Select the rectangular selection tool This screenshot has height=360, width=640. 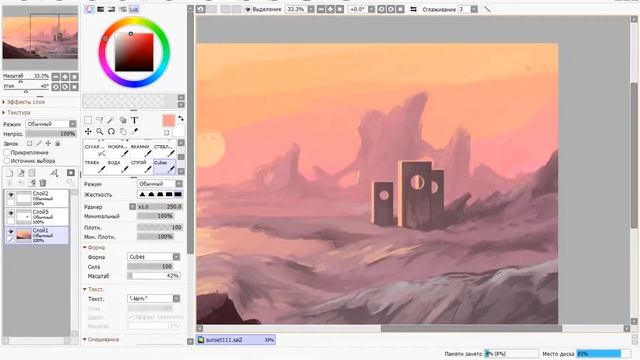[88, 120]
